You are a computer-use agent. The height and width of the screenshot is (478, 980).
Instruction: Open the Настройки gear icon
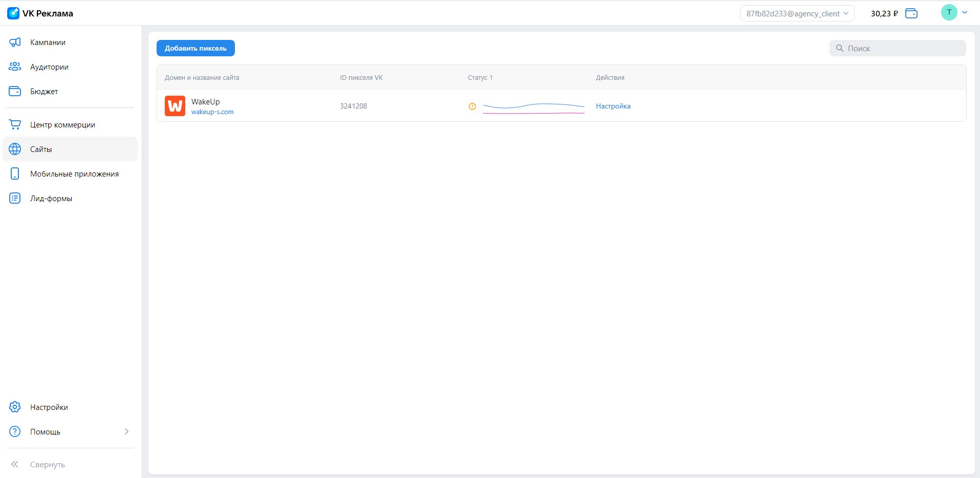point(15,407)
